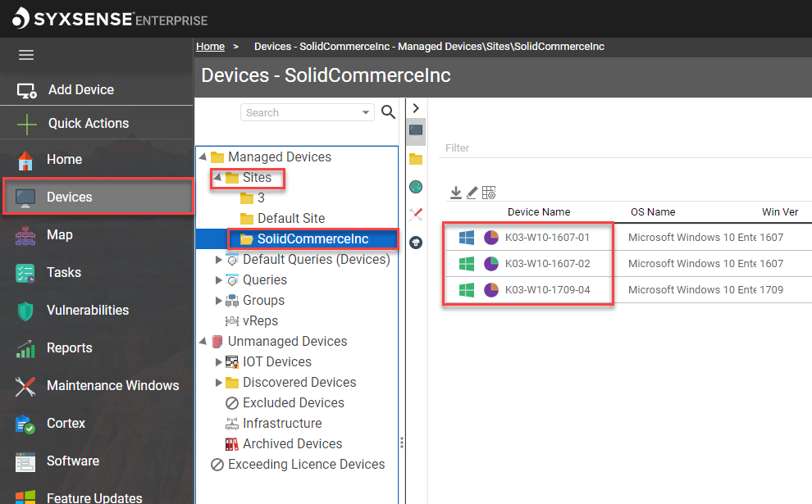Screen dimensions: 812x504
Task: Click the monitor icon in the vertical strip
Action: (x=416, y=130)
